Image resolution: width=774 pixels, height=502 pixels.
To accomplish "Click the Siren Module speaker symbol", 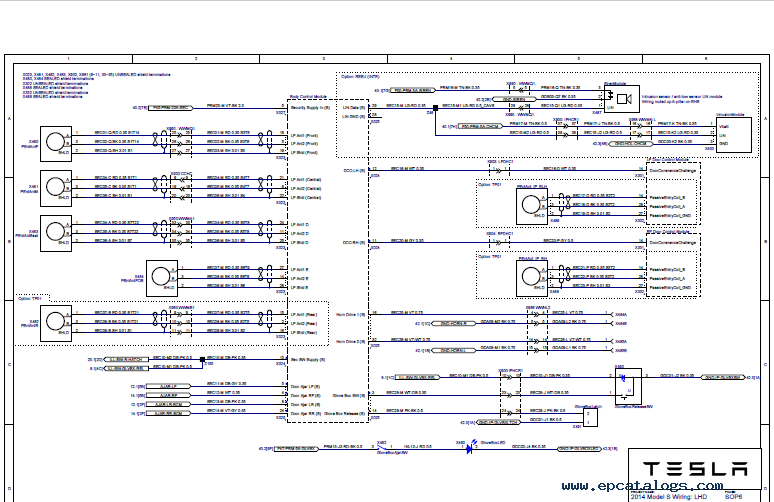I will [624, 99].
